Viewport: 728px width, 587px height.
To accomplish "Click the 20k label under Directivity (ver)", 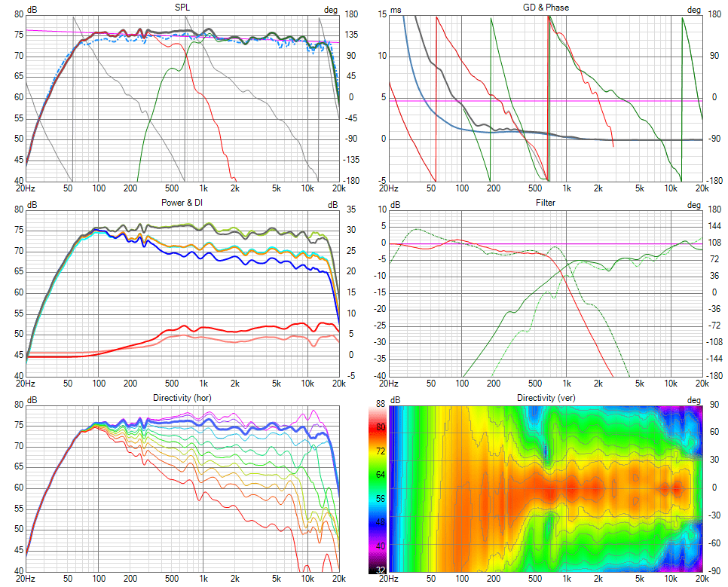I will 702,579.
